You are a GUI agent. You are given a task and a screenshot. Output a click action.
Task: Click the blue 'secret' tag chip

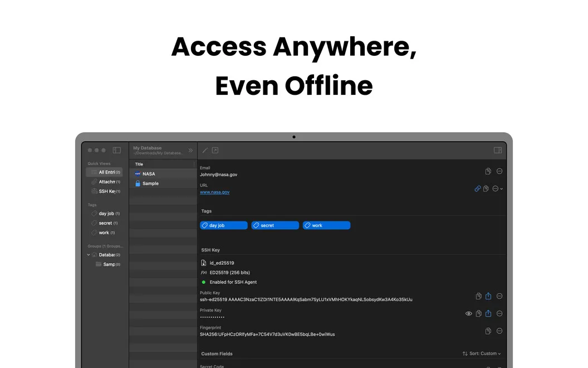coord(275,225)
